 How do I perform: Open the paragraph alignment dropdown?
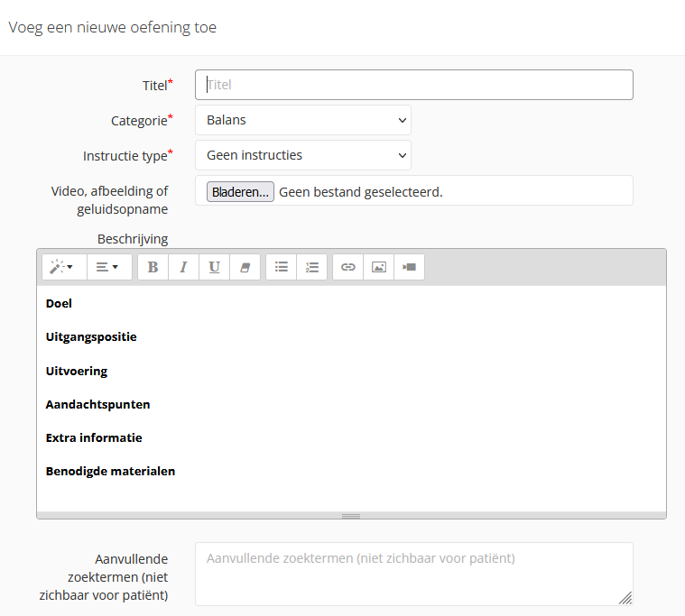(108, 267)
